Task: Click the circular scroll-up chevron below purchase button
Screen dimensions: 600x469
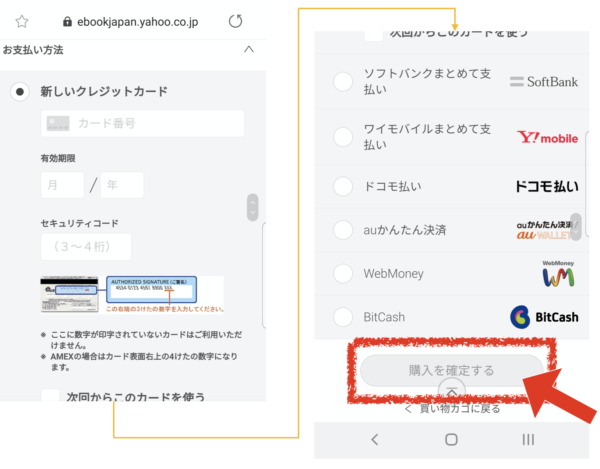Action: tap(451, 392)
